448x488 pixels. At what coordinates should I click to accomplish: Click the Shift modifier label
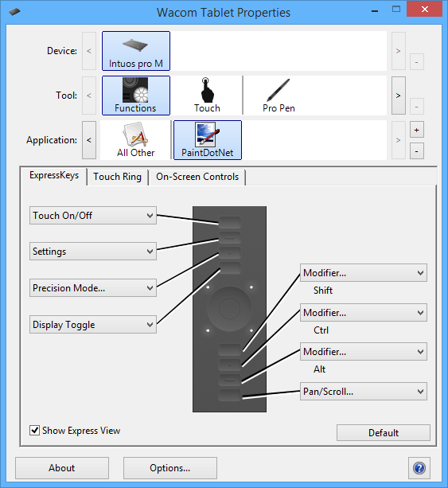323,291
